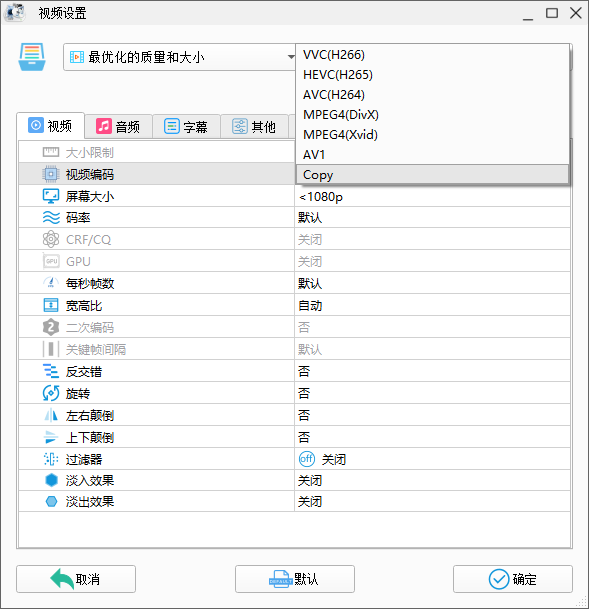The image size is (589, 609).
Task: Select the Copy codec option
Action: coord(432,175)
